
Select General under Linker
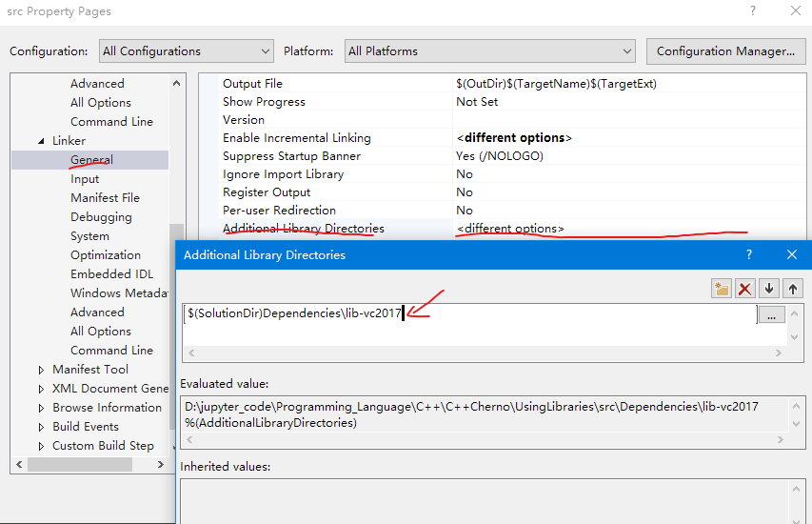pos(91,160)
